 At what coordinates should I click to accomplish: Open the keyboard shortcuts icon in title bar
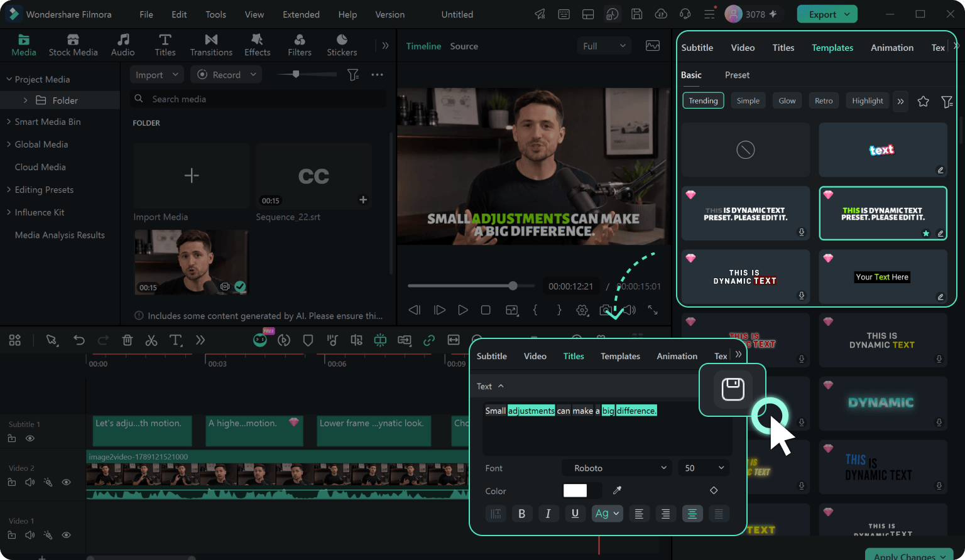(564, 14)
